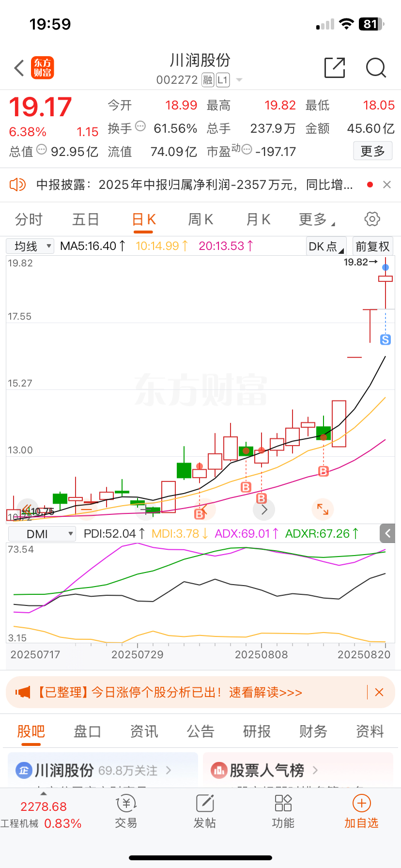Tap the 功能 functions icon
401x868 pixels.
283,804
